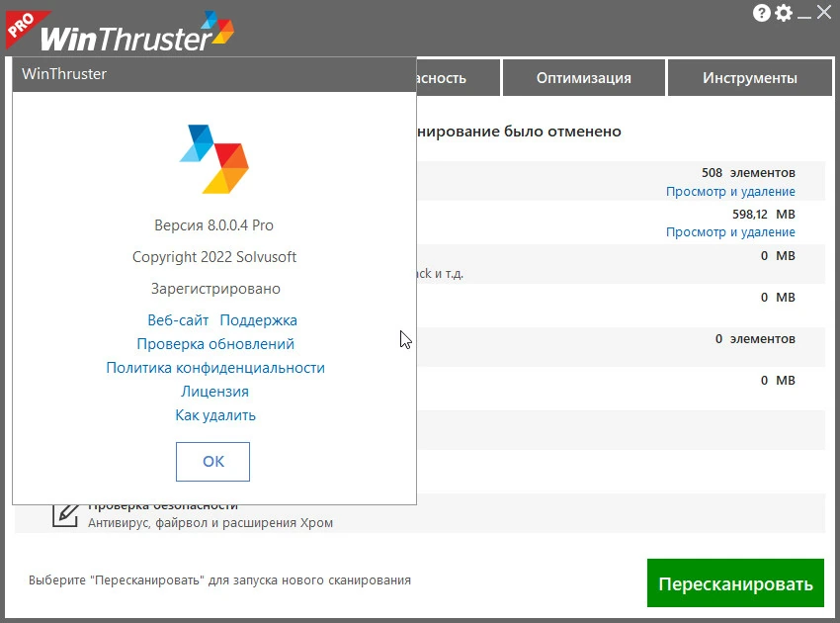
Task: Click the WinThruster dialog title bar
Action: [214, 74]
